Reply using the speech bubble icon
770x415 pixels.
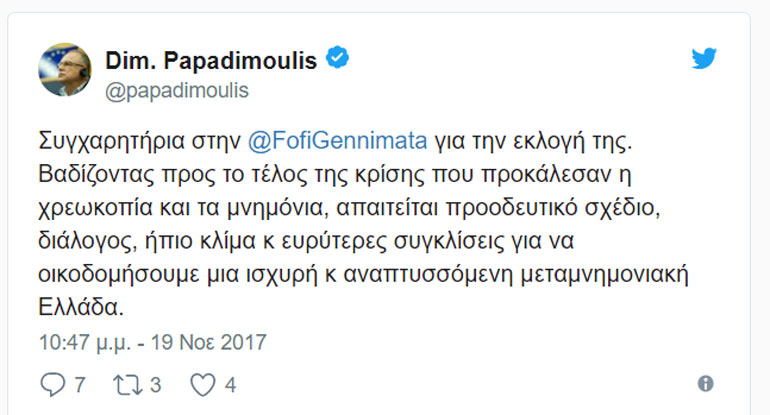tap(50, 384)
